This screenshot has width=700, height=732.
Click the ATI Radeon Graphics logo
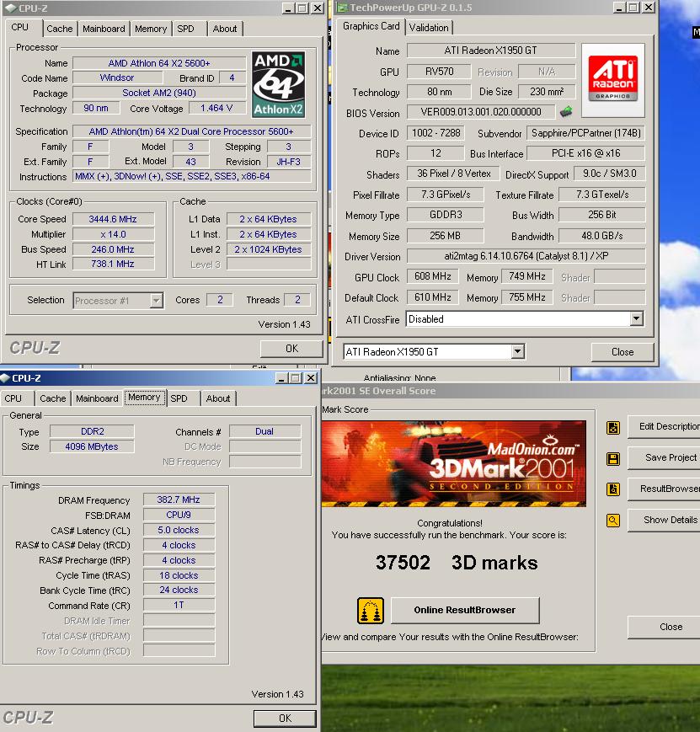click(x=613, y=80)
